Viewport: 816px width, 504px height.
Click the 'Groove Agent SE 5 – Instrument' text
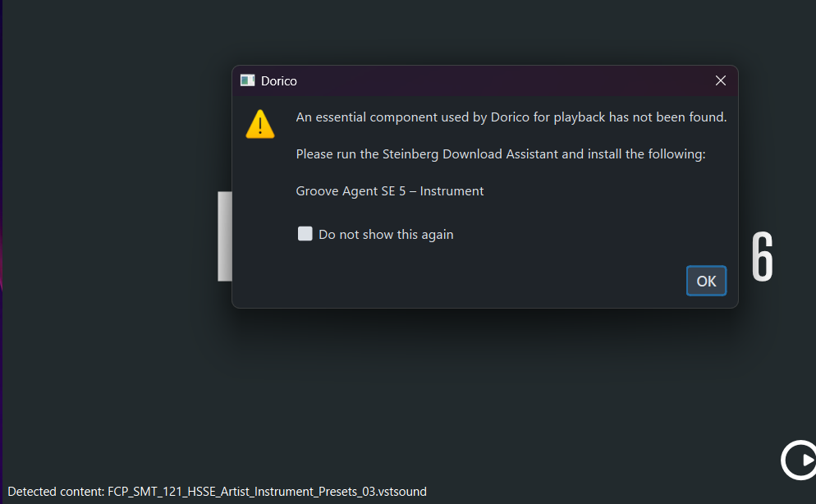pos(390,191)
